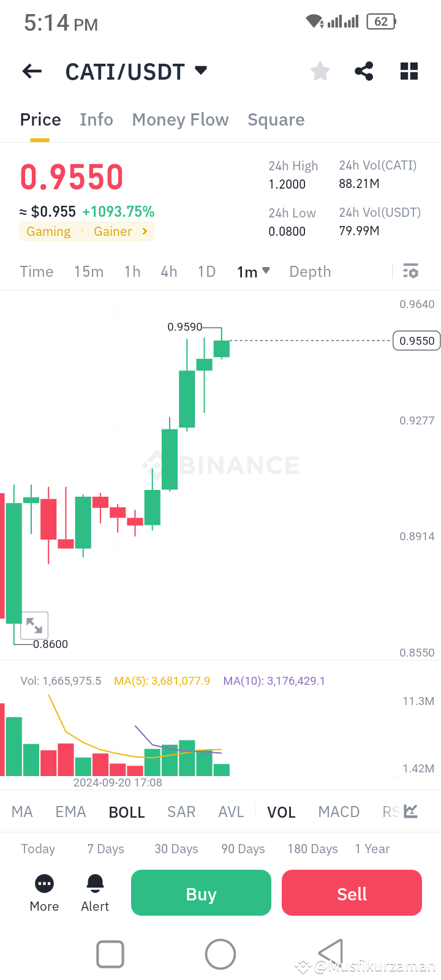Tap the back arrow to exit pair view
Viewport: 441px width, 980px height.
[x=31, y=71]
